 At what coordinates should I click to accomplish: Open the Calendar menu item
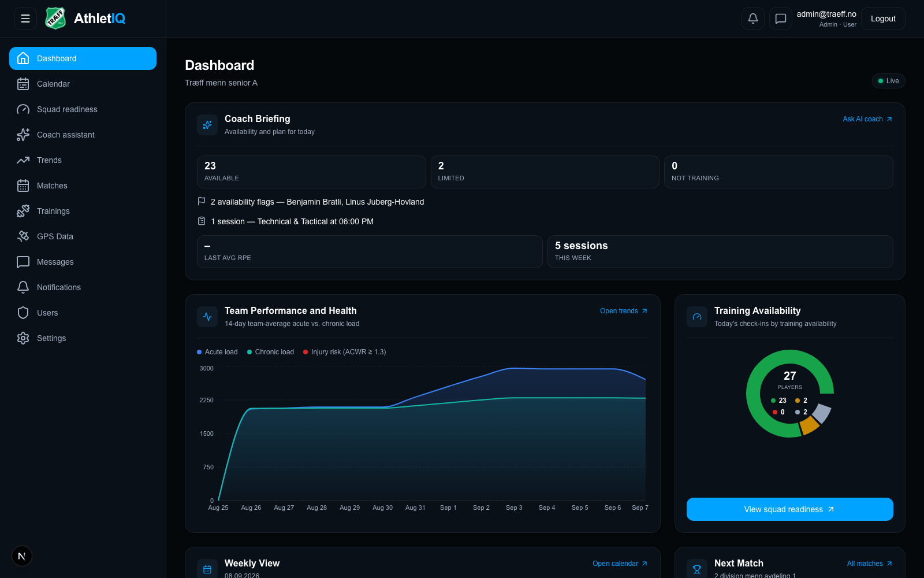click(83, 84)
